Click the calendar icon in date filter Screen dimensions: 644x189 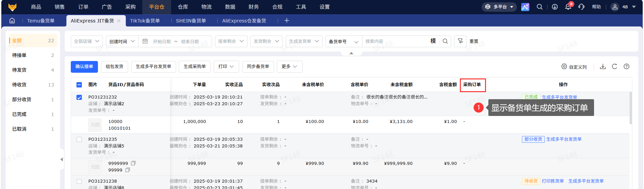coord(145,41)
